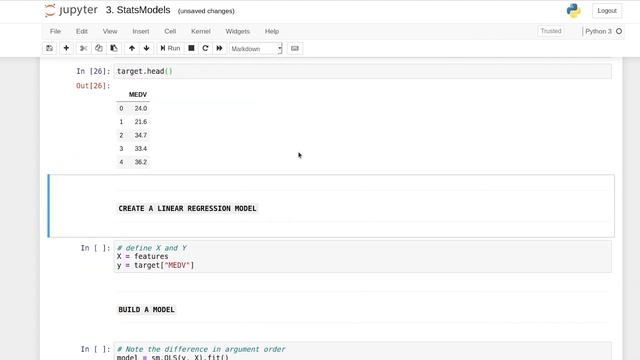Open the Kernel menu
Image resolution: width=640 pixels, height=360 pixels.
click(x=201, y=31)
